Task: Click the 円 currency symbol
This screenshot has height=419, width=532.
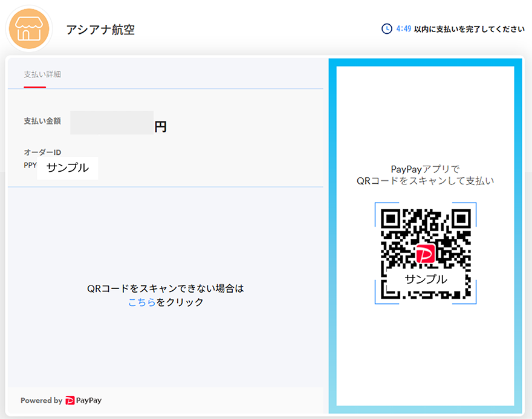Action: 160,127
